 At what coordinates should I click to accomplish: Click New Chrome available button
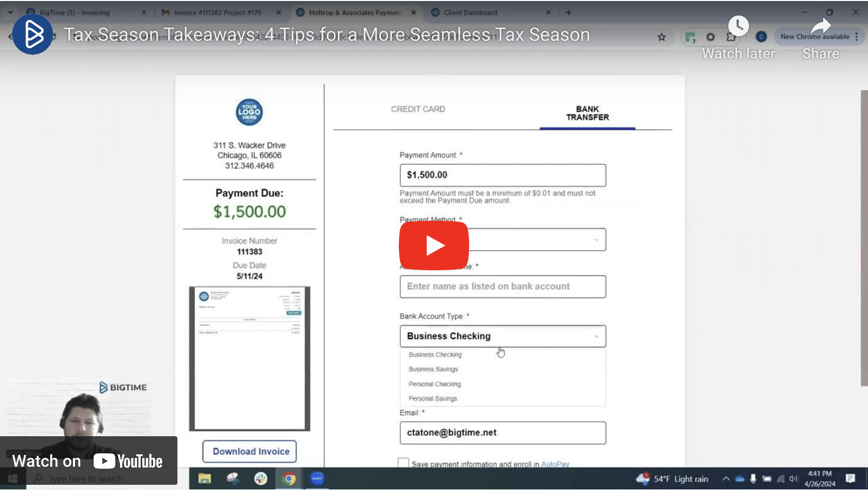[814, 37]
